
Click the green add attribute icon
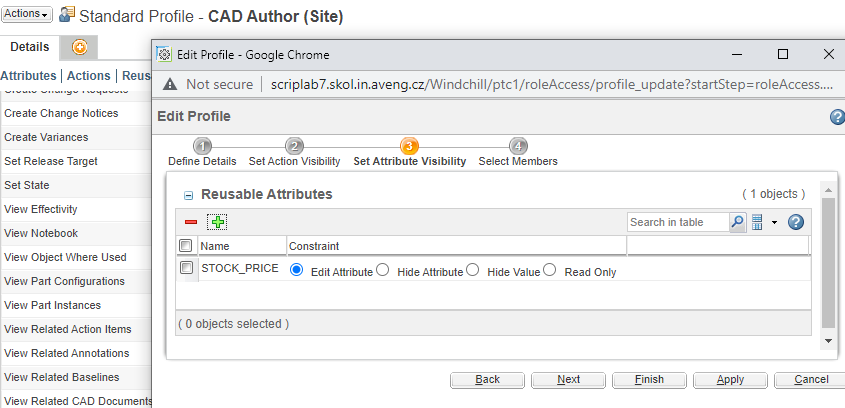[x=217, y=222]
